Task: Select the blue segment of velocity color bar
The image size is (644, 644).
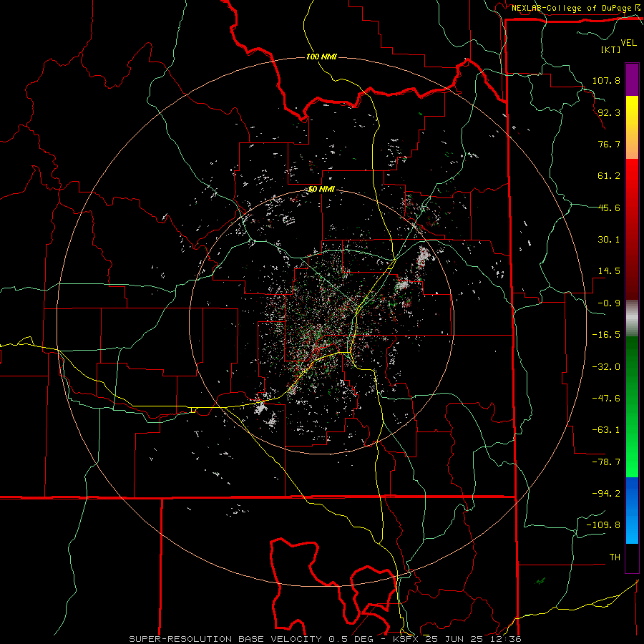Action: click(632, 510)
